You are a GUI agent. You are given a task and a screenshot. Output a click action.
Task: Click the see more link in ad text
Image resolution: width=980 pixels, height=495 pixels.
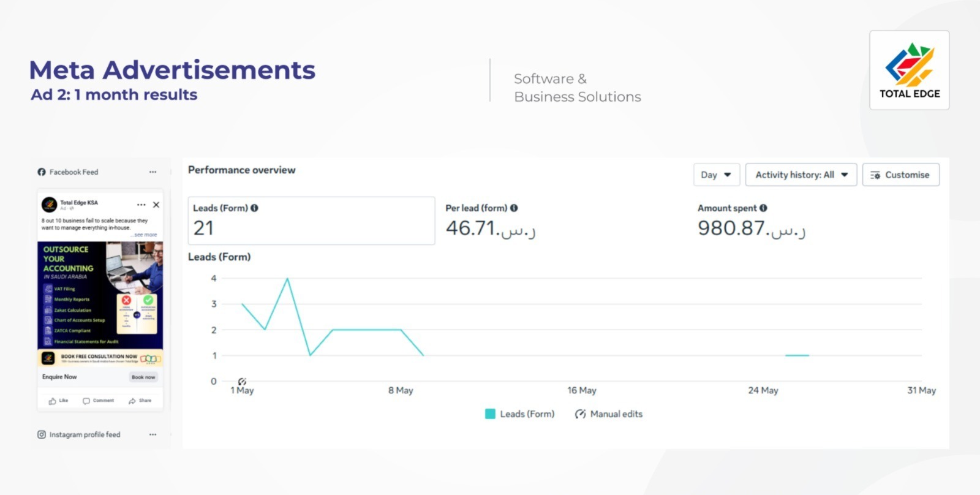pyautogui.click(x=145, y=235)
